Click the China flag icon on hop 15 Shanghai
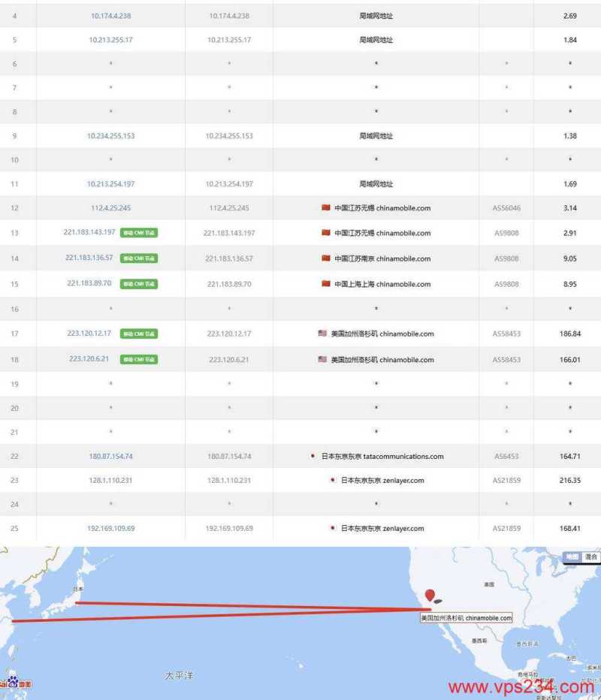Viewport: 601px width, 700px height. pyautogui.click(x=325, y=284)
